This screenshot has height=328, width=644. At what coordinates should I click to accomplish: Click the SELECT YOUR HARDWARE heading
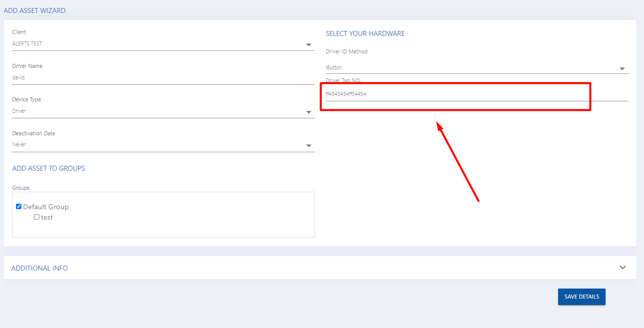pyautogui.click(x=365, y=33)
